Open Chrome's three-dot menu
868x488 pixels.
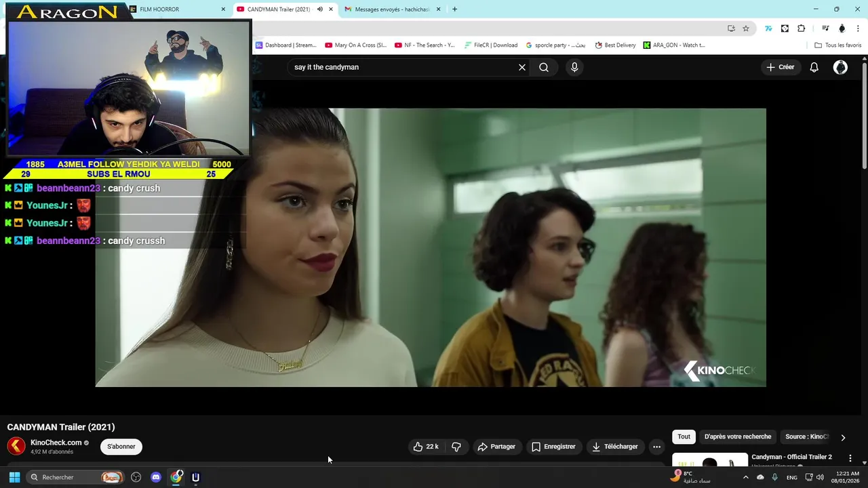(x=859, y=28)
